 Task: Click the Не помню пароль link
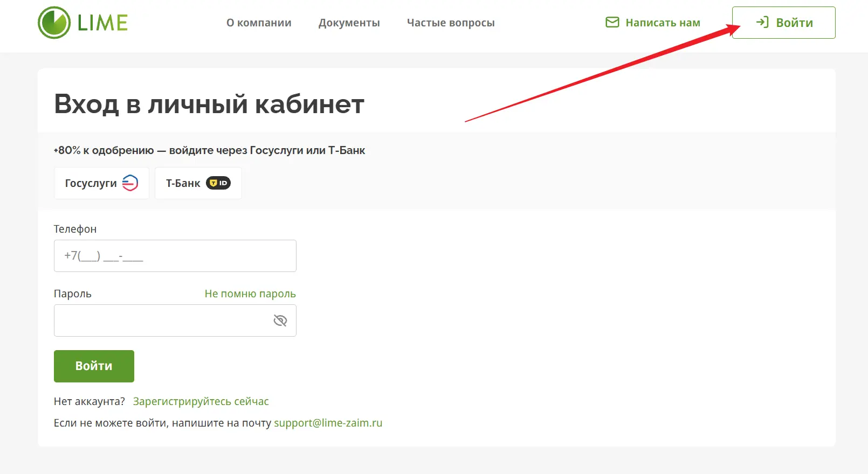250,294
